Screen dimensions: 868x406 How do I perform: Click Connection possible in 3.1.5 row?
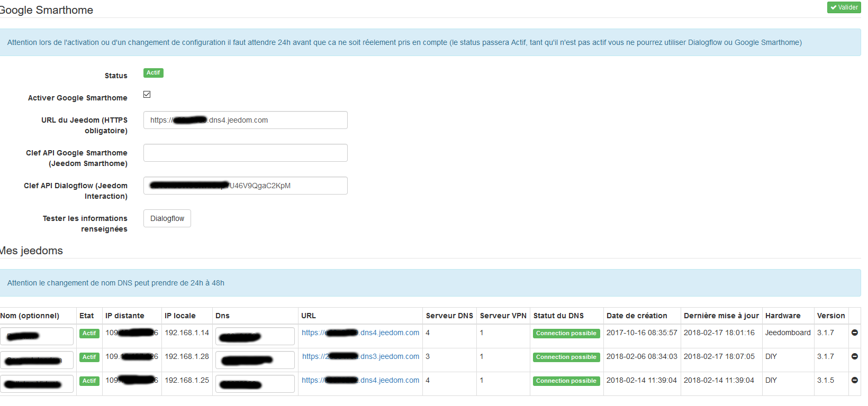(566, 381)
